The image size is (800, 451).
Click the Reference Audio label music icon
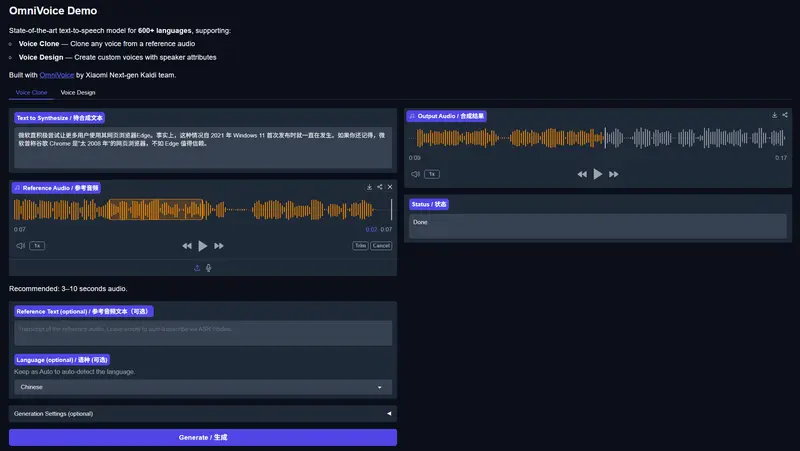click(17, 188)
